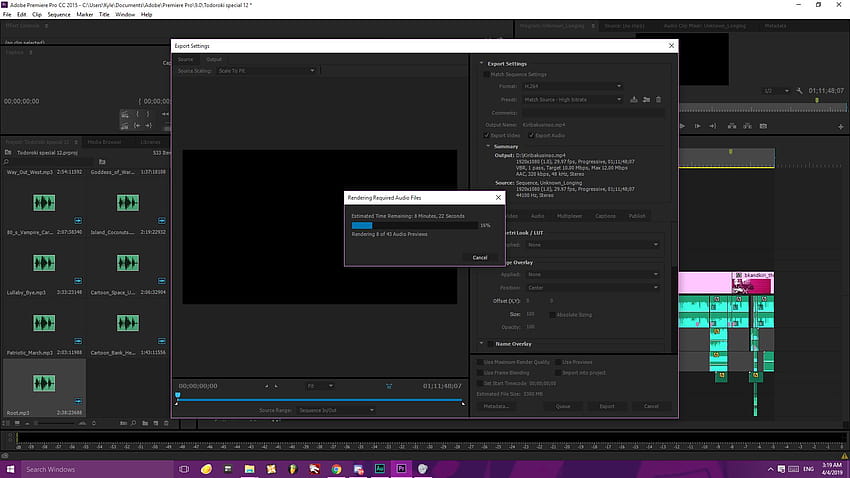Open Google Chrome from the taskbar
Image resolution: width=850 pixels, height=478 pixels.
(x=336, y=469)
